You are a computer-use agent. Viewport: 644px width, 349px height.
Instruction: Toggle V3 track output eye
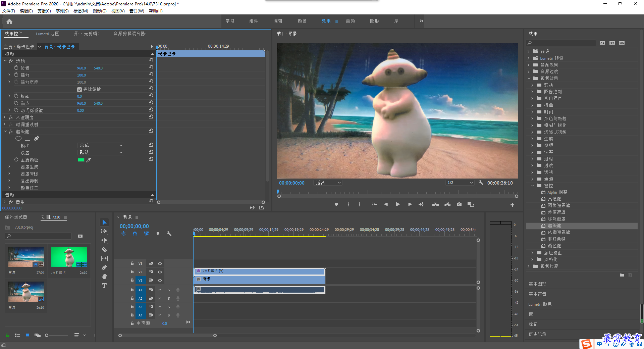160,263
